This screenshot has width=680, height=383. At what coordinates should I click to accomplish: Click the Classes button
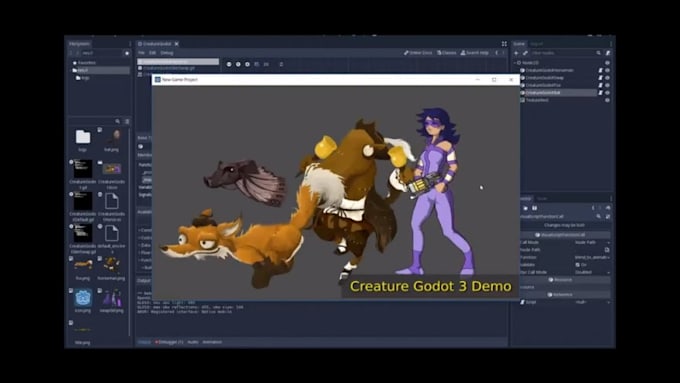click(x=447, y=53)
